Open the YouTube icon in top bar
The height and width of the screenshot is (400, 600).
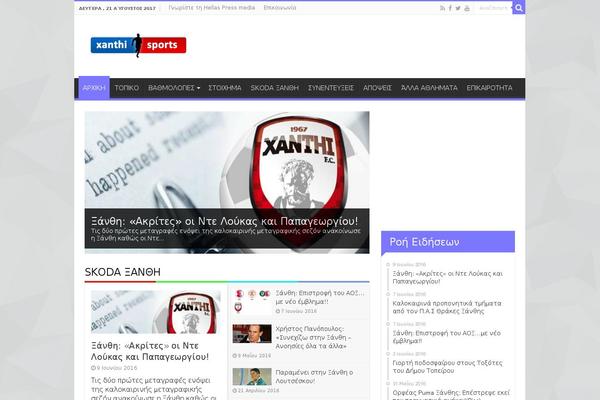[x=467, y=8]
